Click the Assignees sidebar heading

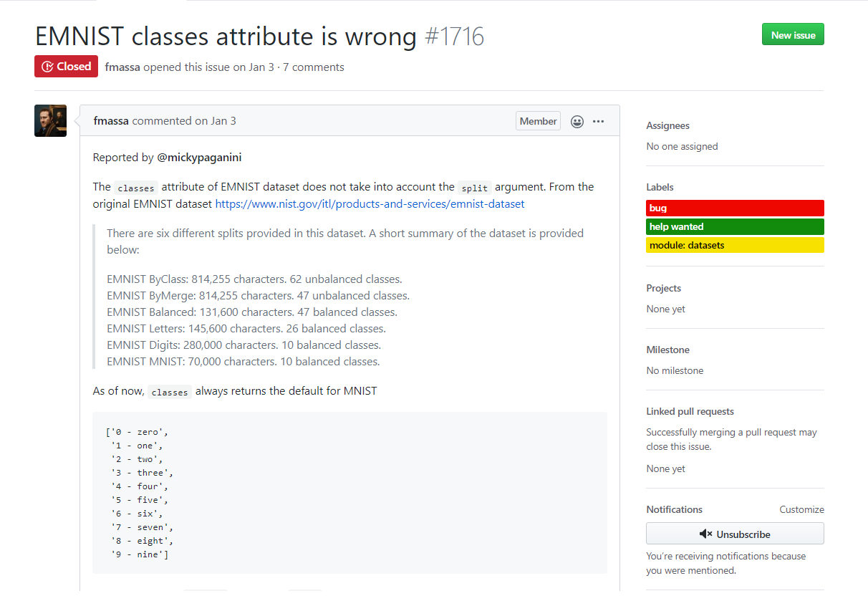pyautogui.click(x=667, y=126)
